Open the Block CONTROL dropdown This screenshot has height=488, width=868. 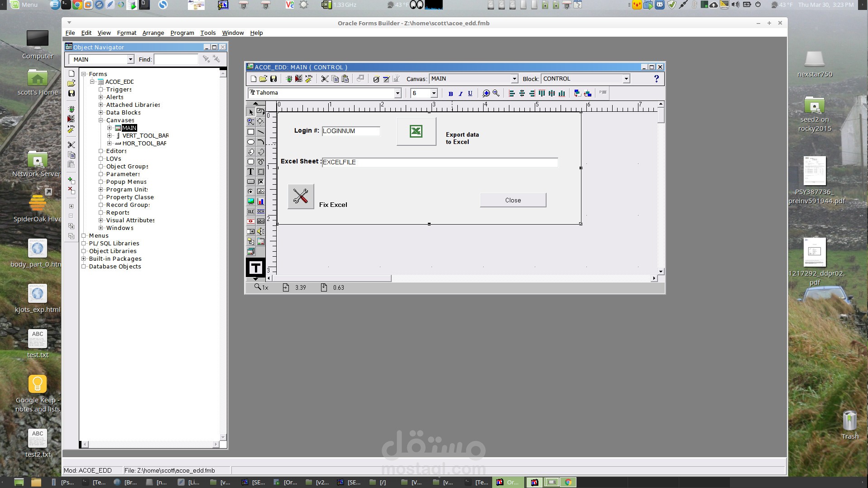pyautogui.click(x=626, y=79)
